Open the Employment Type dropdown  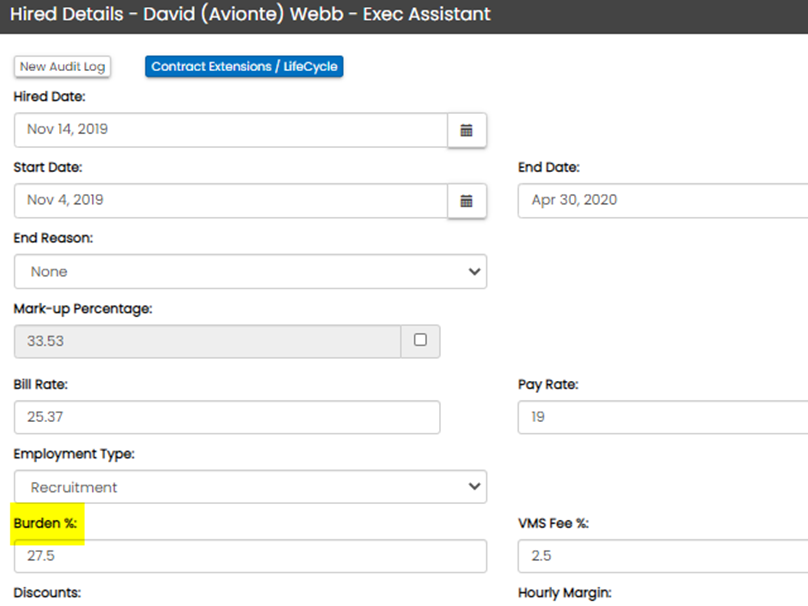250,486
